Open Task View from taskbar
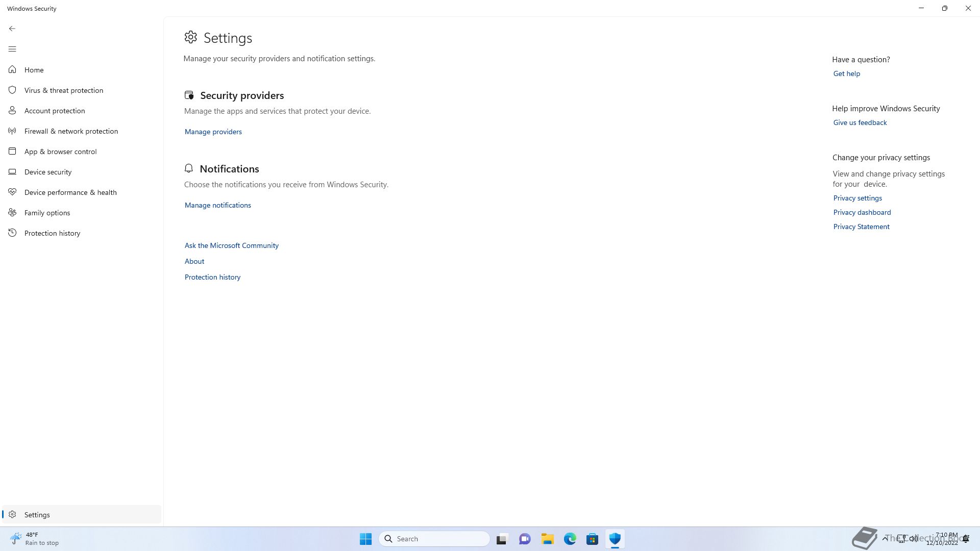 pos(502,539)
